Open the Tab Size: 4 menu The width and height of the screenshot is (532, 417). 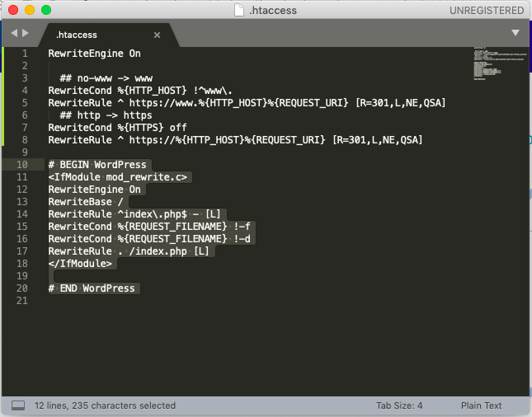click(399, 405)
